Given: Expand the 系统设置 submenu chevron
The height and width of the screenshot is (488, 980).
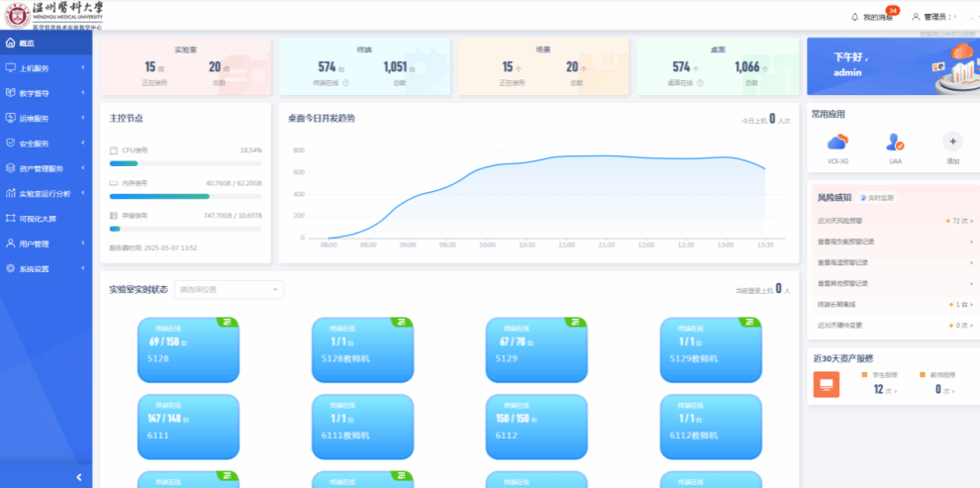Looking at the screenshot, I should pos(83,268).
